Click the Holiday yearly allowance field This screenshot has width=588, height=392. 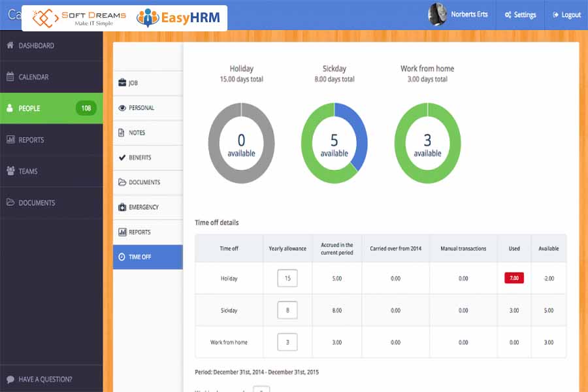click(x=287, y=278)
